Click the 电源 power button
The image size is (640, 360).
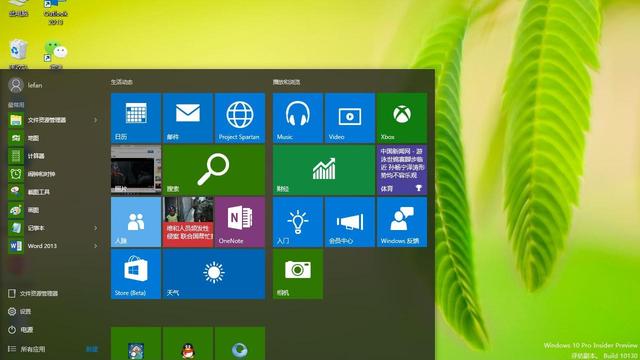coord(20,329)
